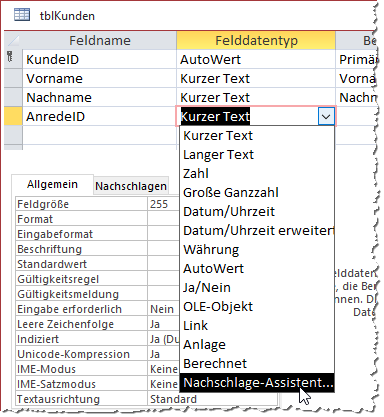Switch to the Nachschlagen tab
Screen dimensions: 384x417
point(131,186)
